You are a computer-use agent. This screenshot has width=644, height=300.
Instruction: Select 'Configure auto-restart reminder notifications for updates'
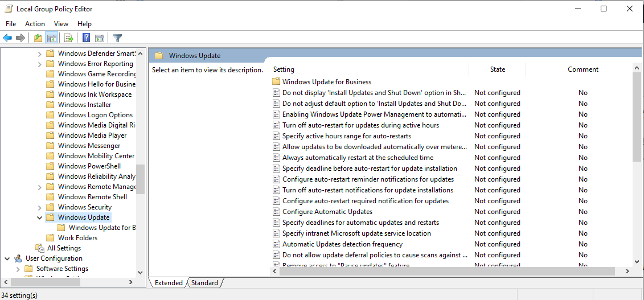[x=368, y=179]
